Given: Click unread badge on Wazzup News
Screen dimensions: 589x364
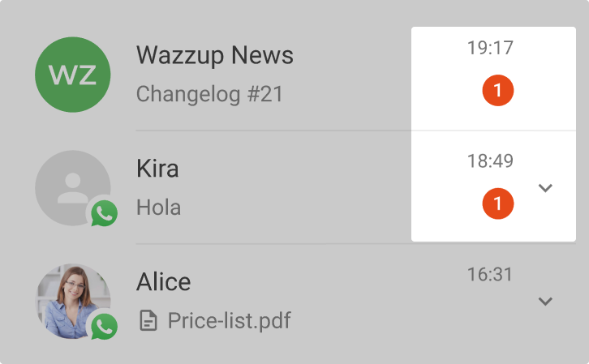Looking at the screenshot, I should click(498, 90).
